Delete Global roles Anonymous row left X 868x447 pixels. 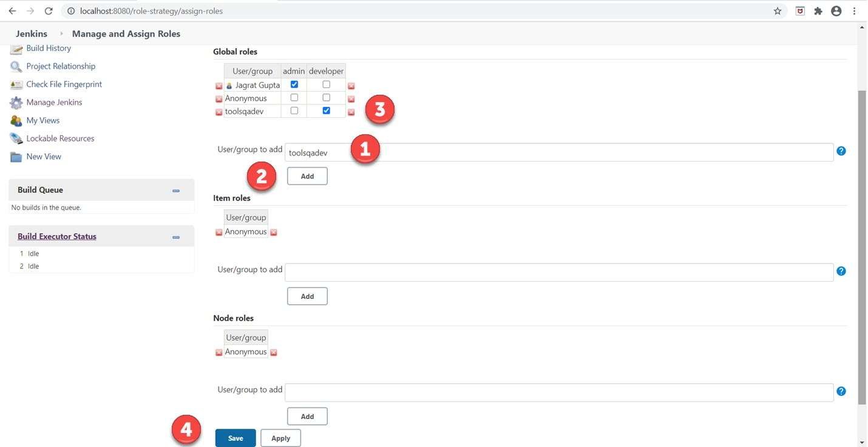tap(219, 99)
